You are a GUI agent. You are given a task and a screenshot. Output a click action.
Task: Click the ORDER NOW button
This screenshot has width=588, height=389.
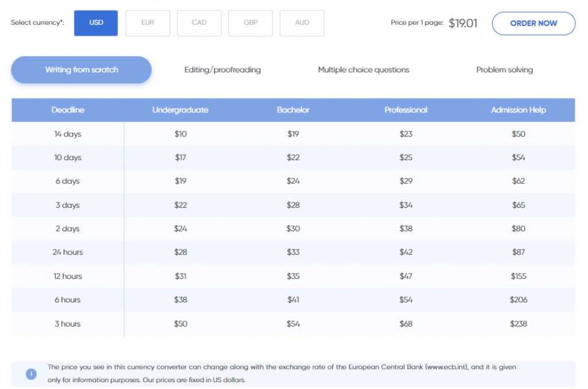533,24
